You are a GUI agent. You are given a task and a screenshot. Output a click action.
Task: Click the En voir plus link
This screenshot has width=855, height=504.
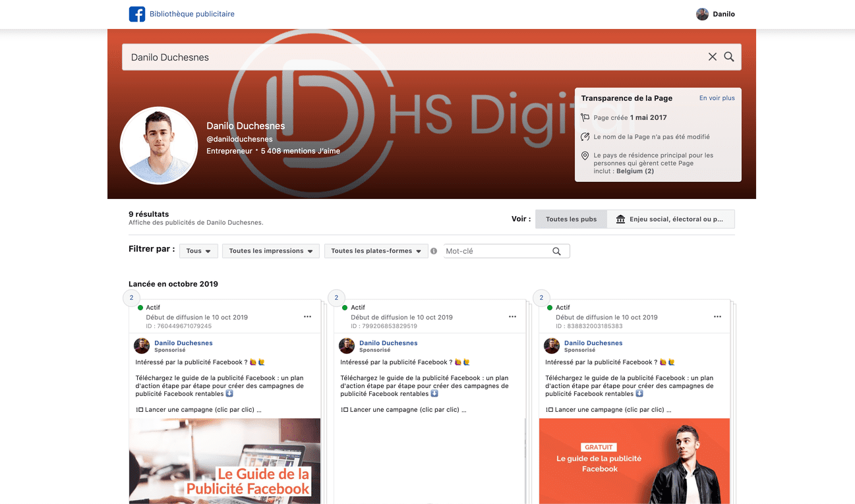coord(717,98)
